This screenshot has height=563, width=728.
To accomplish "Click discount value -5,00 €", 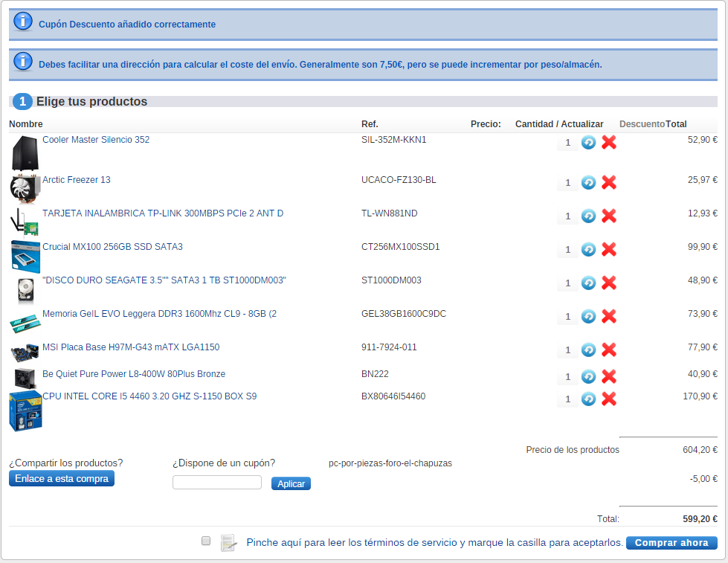I will tap(703, 478).
